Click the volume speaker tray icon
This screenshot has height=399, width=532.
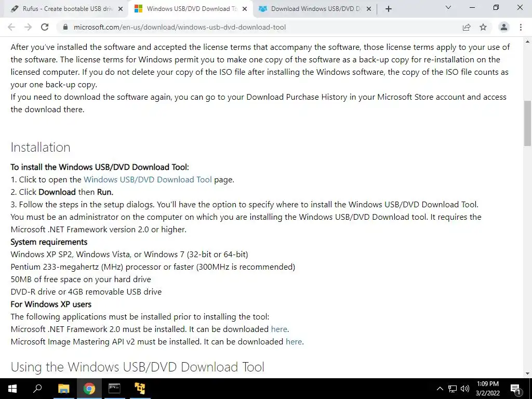pyautogui.click(x=465, y=389)
